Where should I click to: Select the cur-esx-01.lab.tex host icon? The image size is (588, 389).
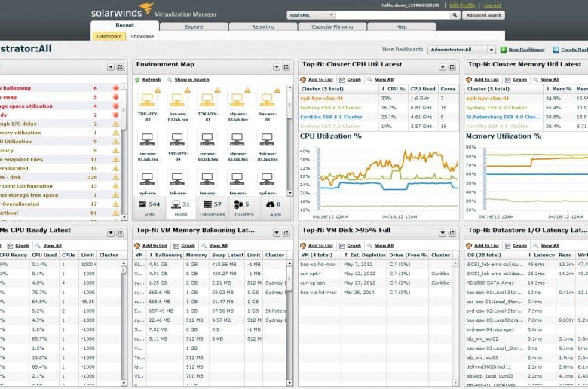[147, 139]
